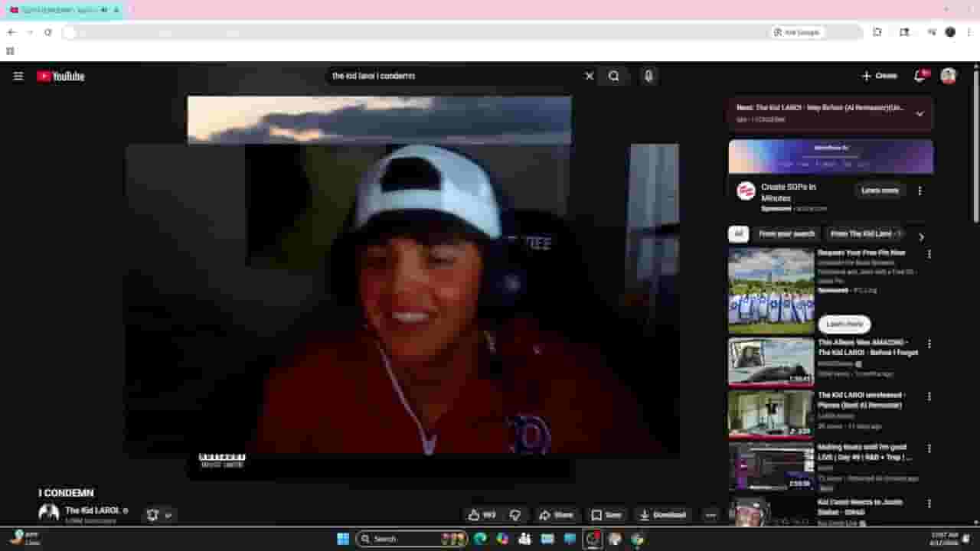Open the notifications bell
This screenshot has width=980, height=551.
click(x=920, y=76)
